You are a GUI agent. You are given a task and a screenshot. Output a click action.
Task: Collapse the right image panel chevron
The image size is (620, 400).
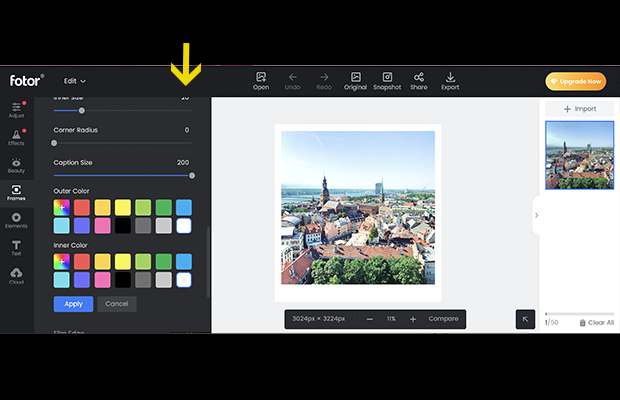coord(536,215)
